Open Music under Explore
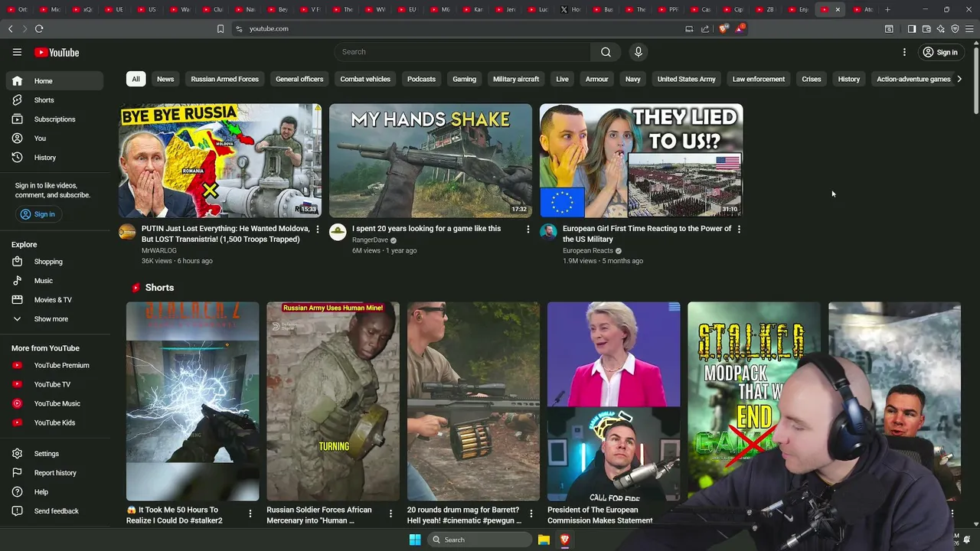 point(54,281)
